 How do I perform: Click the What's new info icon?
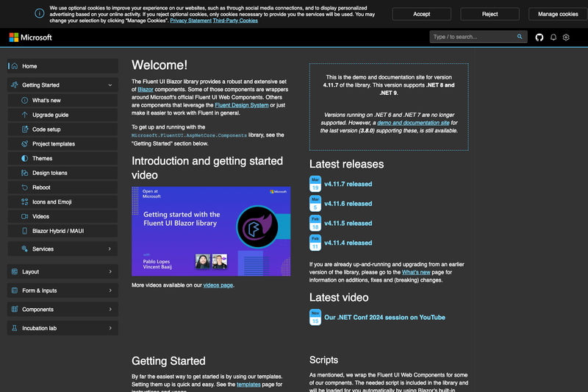25,100
